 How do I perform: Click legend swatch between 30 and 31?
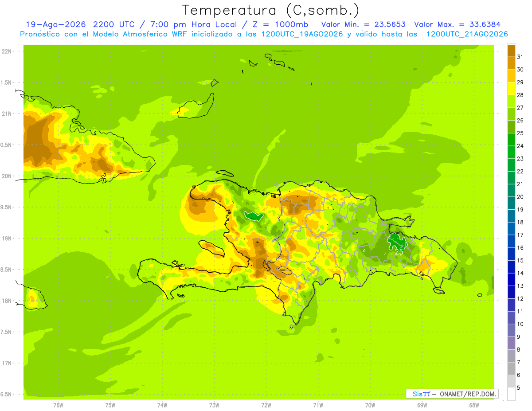[511, 63]
